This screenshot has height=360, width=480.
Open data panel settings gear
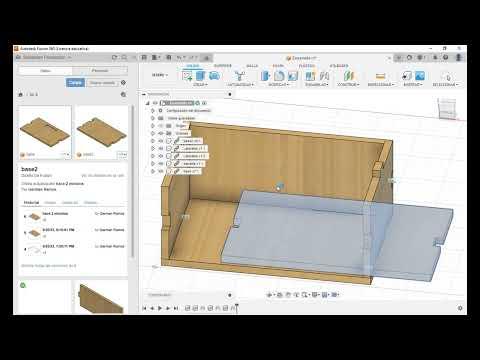click(x=123, y=82)
